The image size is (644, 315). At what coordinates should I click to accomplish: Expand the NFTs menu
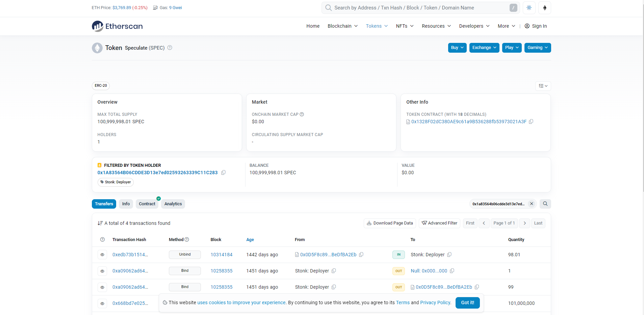(405, 26)
